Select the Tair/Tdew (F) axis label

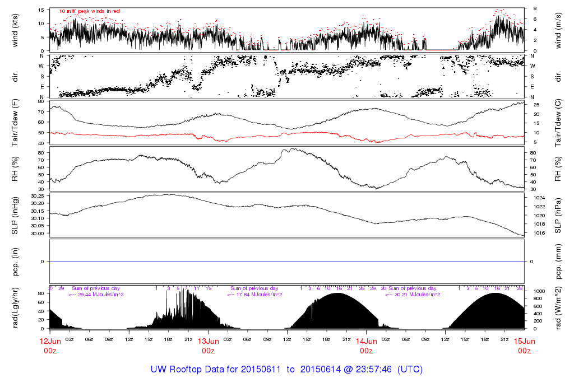[16, 123]
